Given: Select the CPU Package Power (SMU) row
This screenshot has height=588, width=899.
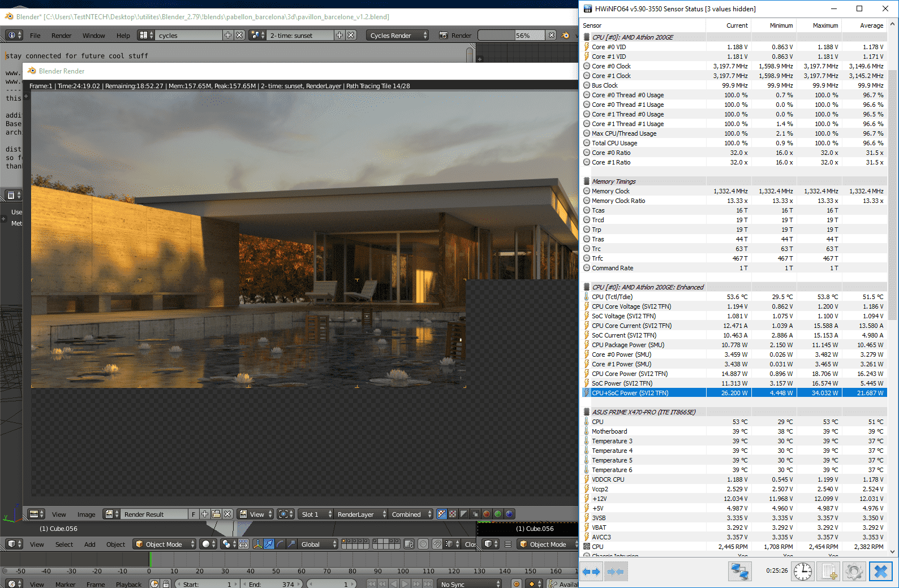Looking at the screenshot, I should tap(628, 345).
